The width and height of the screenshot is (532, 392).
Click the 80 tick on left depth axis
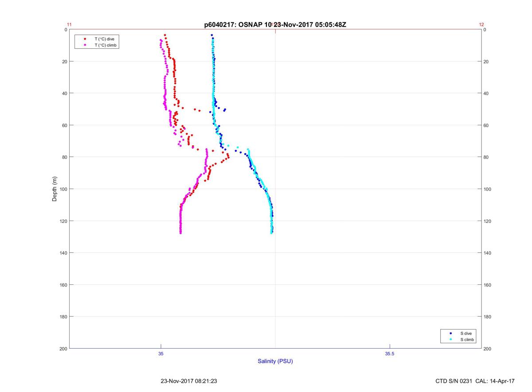65,157
